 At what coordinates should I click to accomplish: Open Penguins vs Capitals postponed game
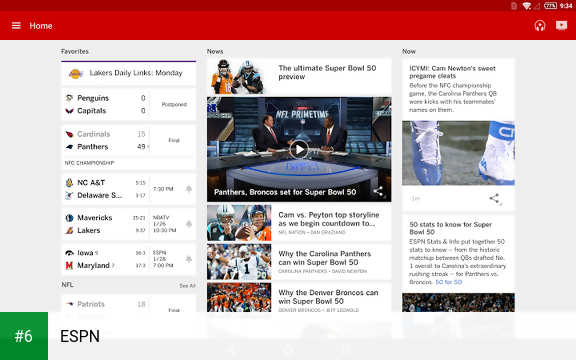(x=129, y=105)
